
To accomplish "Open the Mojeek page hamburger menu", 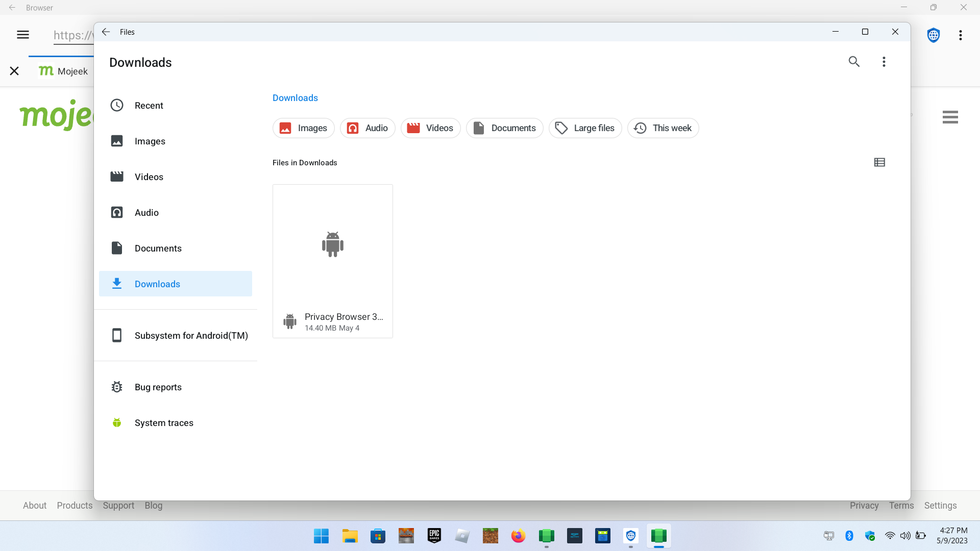I will 950,117.
